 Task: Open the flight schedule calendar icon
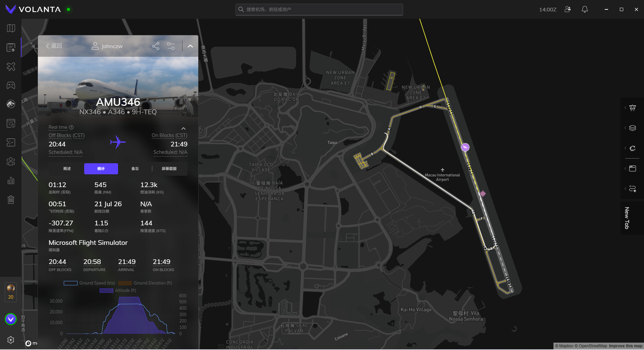coord(11,47)
